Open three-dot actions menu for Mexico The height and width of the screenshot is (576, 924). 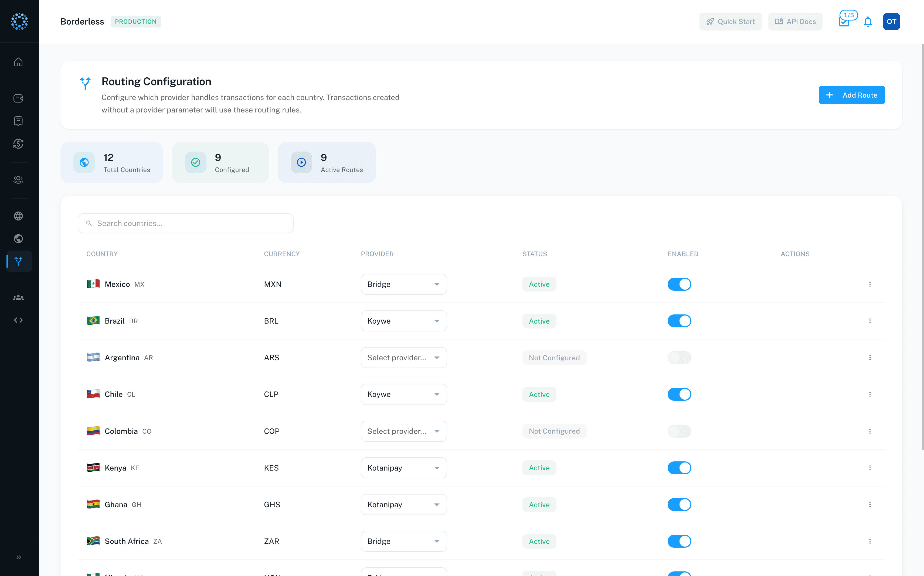pyautogui.click(x=870, y=284)
